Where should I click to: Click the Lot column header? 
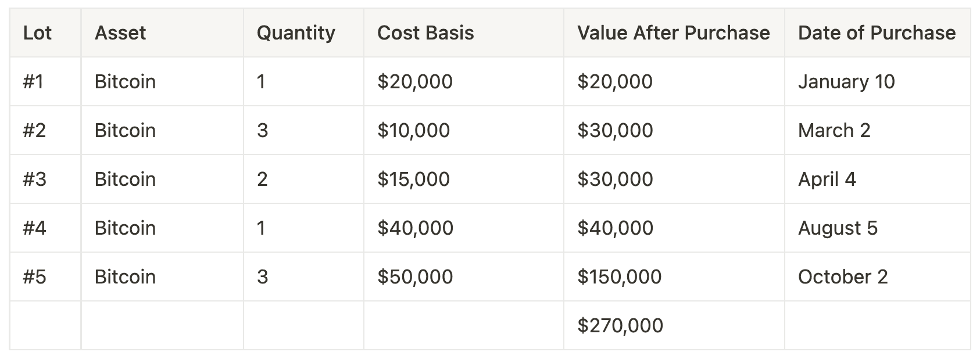point(37,33)
